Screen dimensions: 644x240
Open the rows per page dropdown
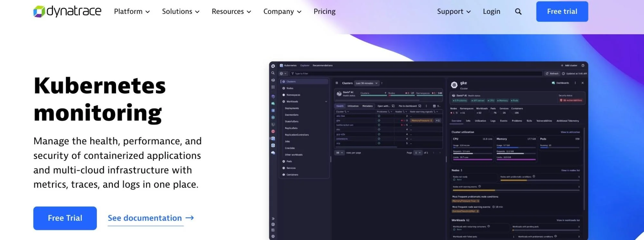pos(339,153)
